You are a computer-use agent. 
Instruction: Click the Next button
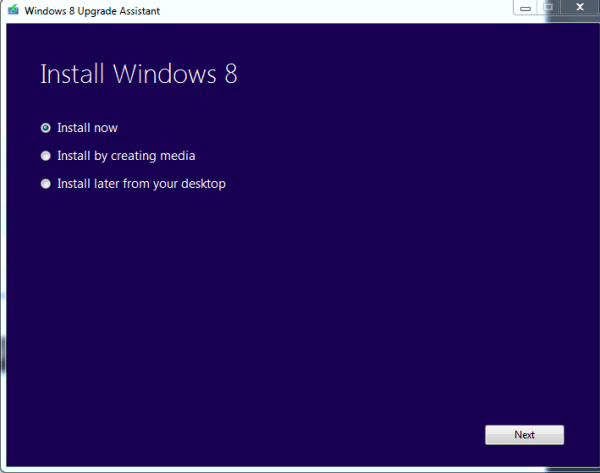(524, 435)
